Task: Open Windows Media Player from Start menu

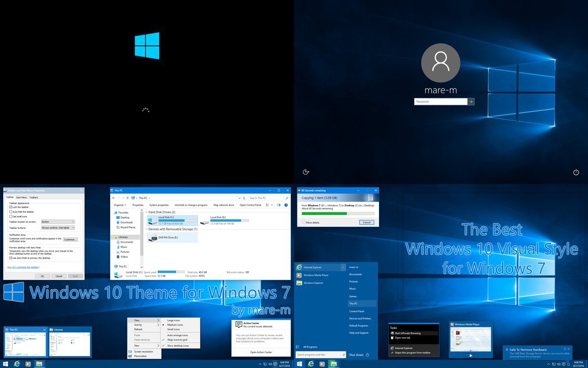Action: [x=316, y=275]
